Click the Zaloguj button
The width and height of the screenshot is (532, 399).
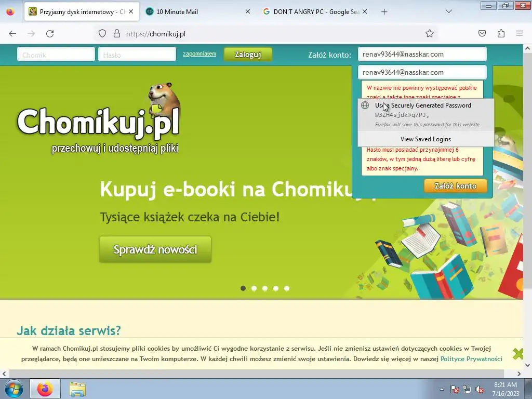[x=248, y=54]
